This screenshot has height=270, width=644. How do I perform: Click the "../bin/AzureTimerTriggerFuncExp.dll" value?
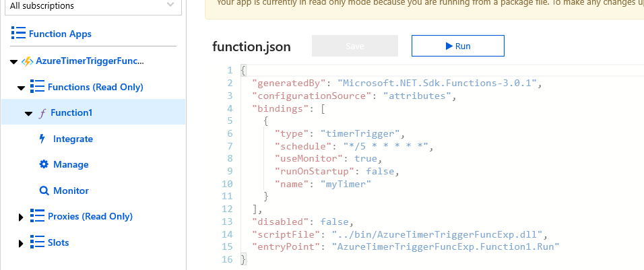(437, 235)
